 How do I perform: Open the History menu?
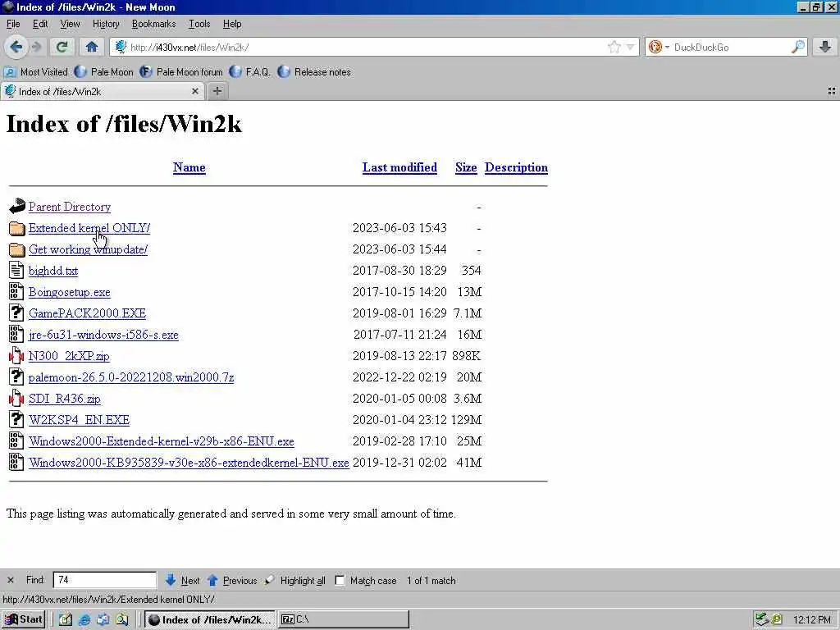pos(106,24)
